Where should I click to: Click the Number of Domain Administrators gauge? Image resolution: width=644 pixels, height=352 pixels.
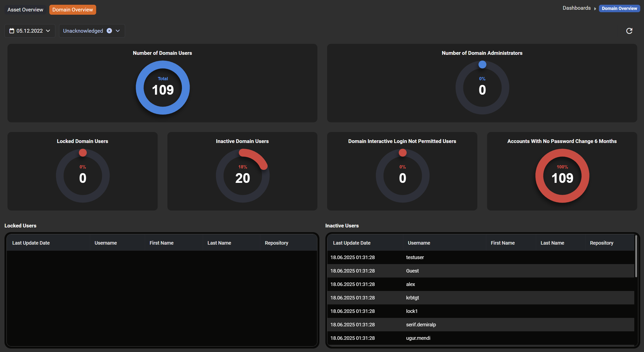[482, 87]
